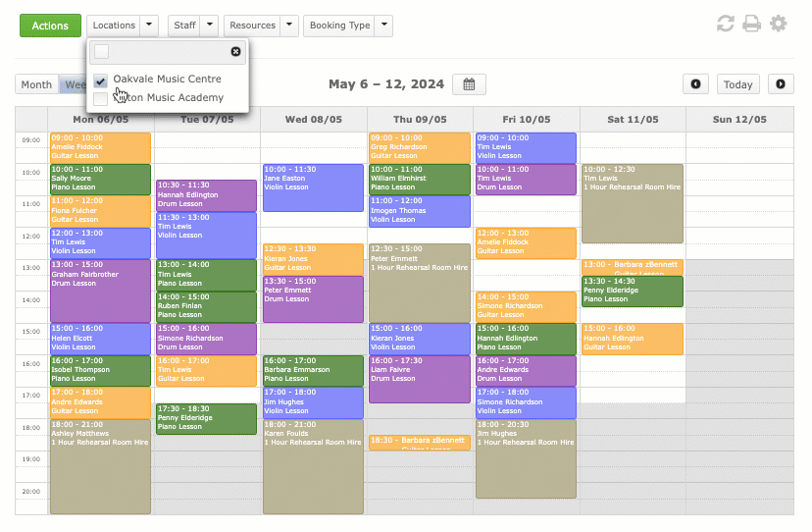Check the second Music Academy location
Image resolution: width=812 pixels, height=532 pixels.
pos(101,98)
